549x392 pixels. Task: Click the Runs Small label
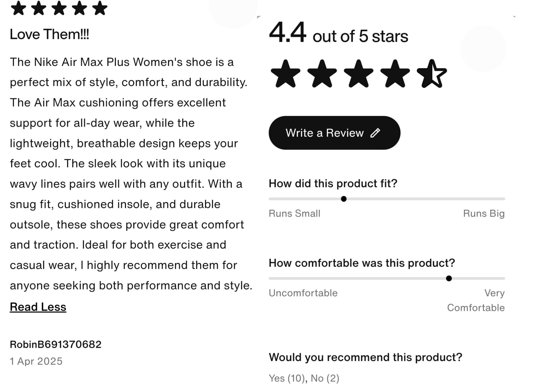pos(294,214)
